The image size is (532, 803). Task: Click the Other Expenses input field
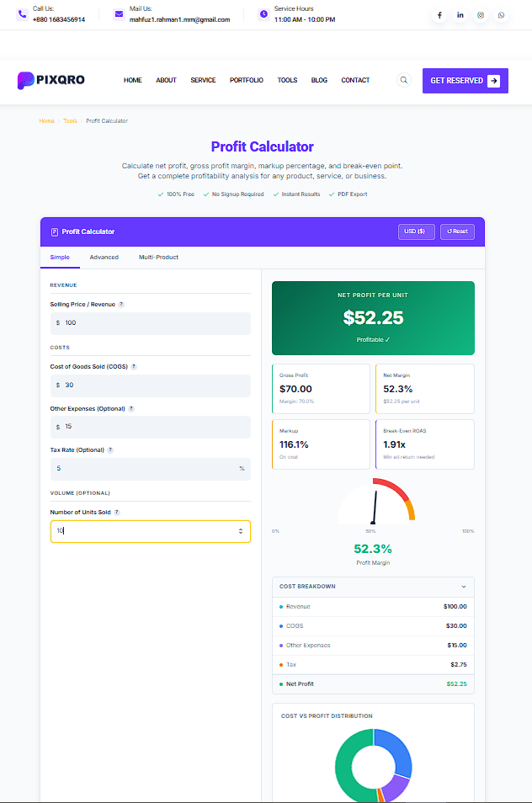(x=150, y=426)
